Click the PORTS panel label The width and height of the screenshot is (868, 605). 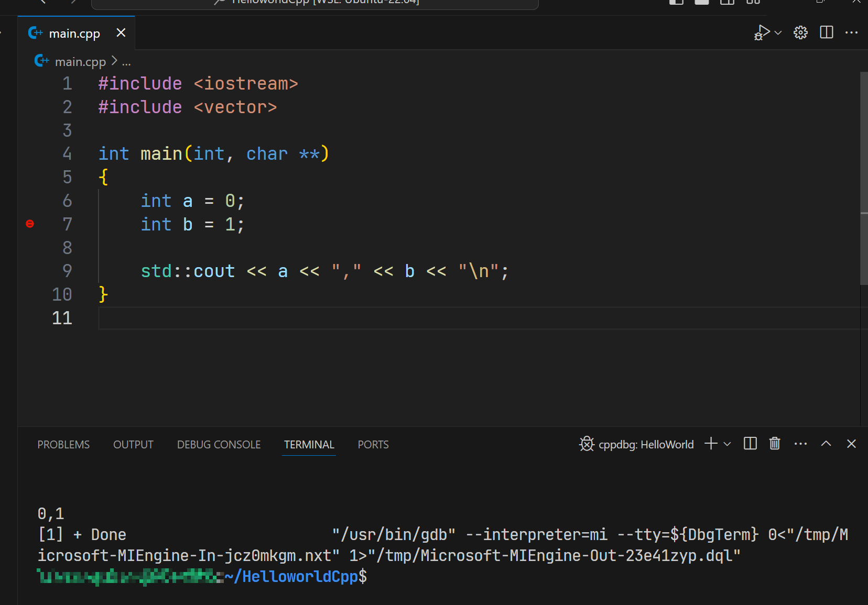(373, 444)
